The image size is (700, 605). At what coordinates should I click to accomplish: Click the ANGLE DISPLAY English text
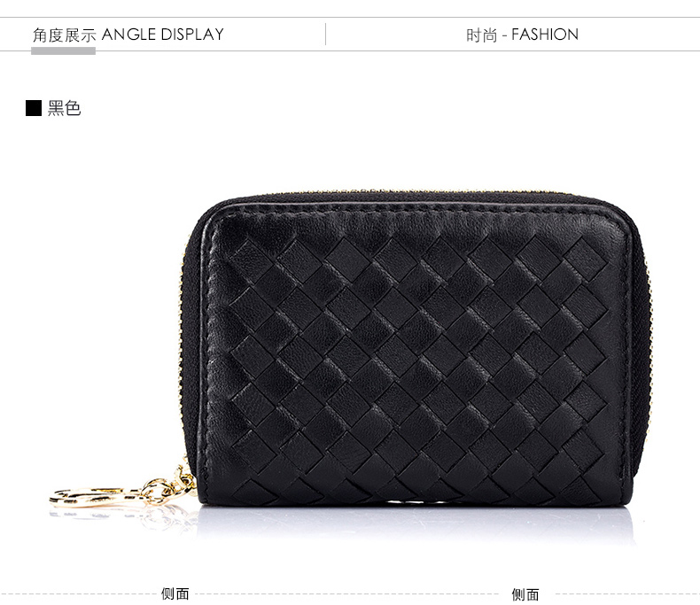163,35
